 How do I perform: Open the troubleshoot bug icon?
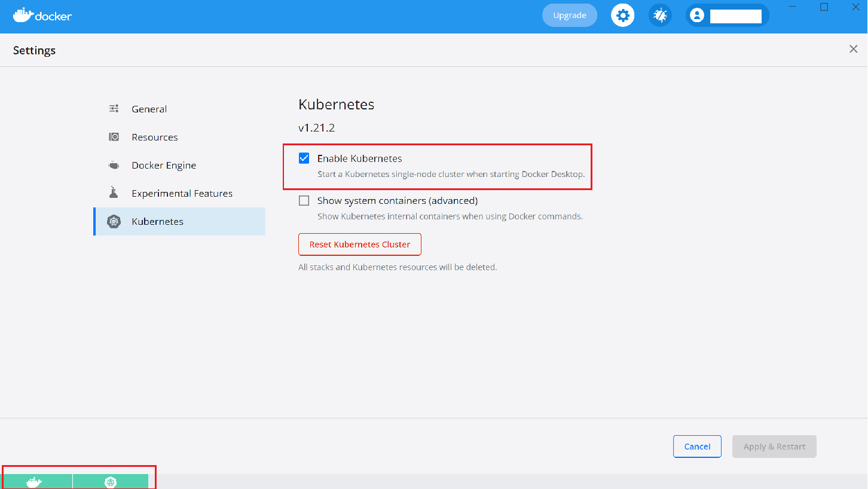tap(660, 16)
